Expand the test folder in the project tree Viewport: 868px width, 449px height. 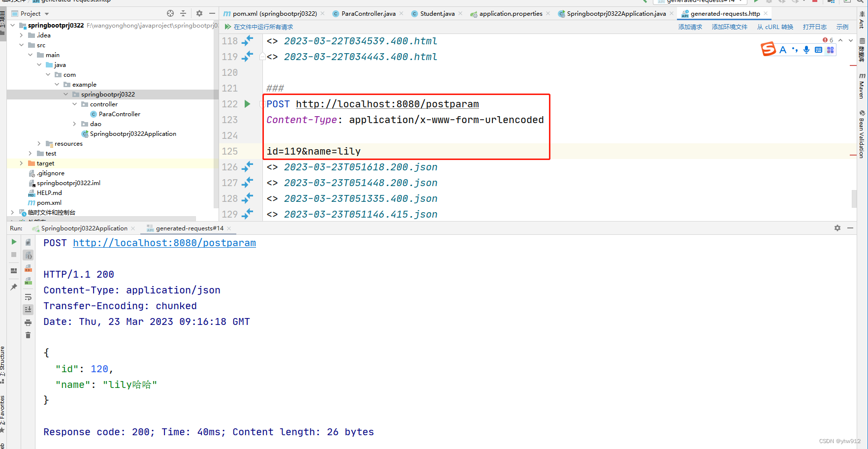(30, 153)
